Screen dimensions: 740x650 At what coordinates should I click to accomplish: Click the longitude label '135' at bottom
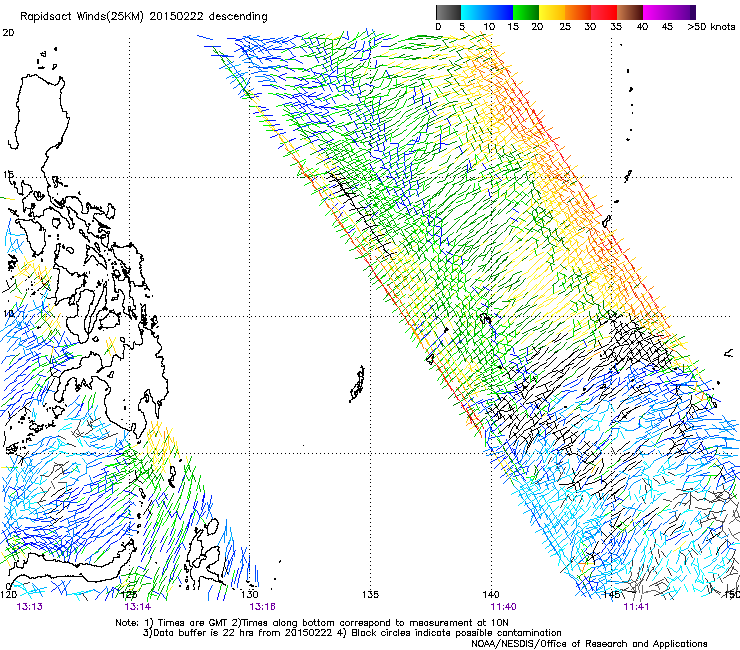pos(370,594)
